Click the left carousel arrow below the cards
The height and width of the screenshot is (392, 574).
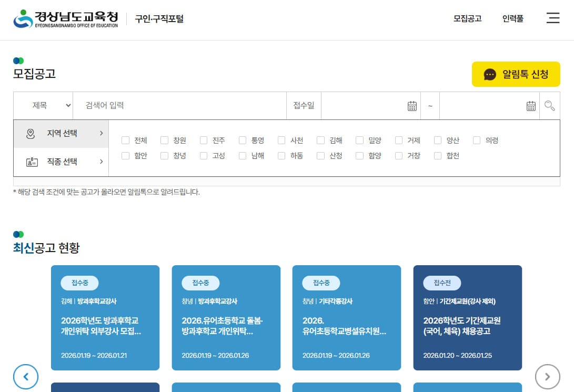tap(26, 377)
